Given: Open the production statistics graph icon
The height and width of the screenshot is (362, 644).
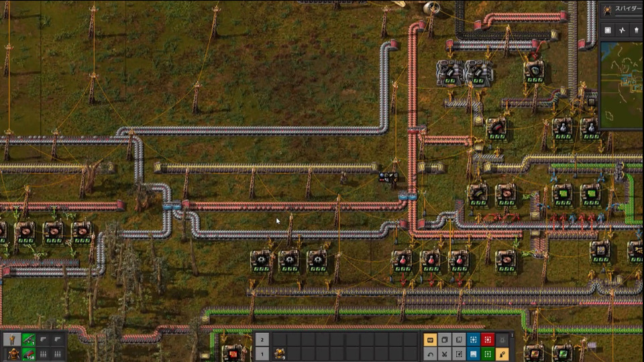Looking at the screenshot, I should click(623, 30).
